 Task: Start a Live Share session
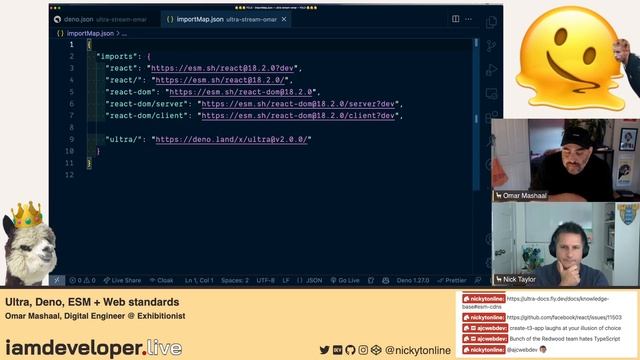(122, 280)
